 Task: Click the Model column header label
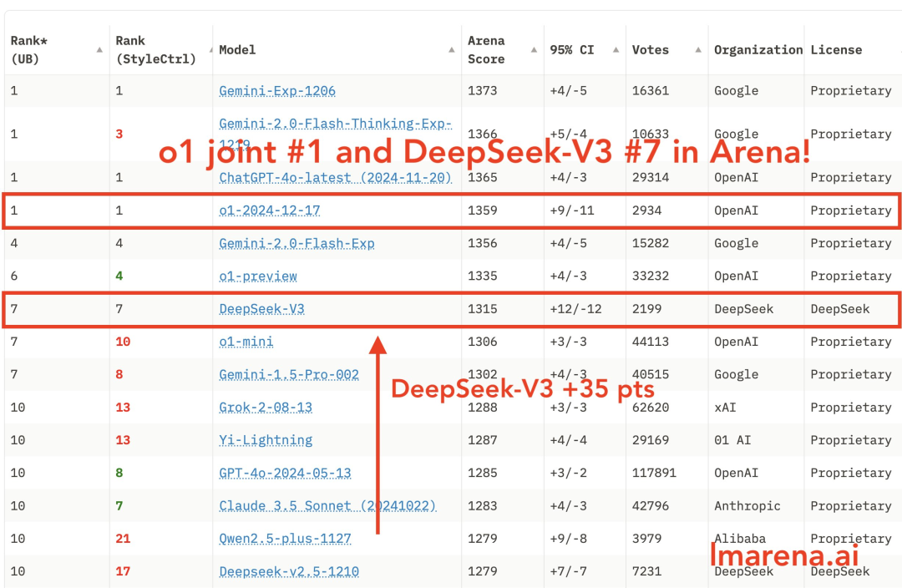coord(237,50)
